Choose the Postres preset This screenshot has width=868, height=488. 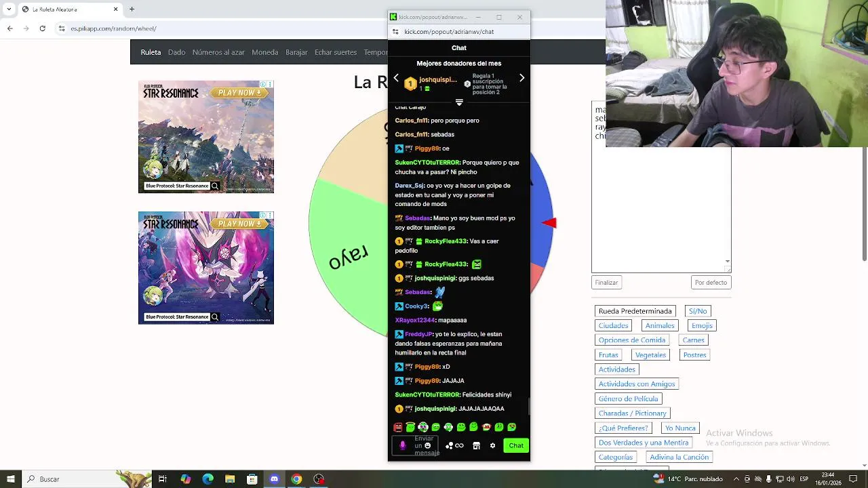694,355
